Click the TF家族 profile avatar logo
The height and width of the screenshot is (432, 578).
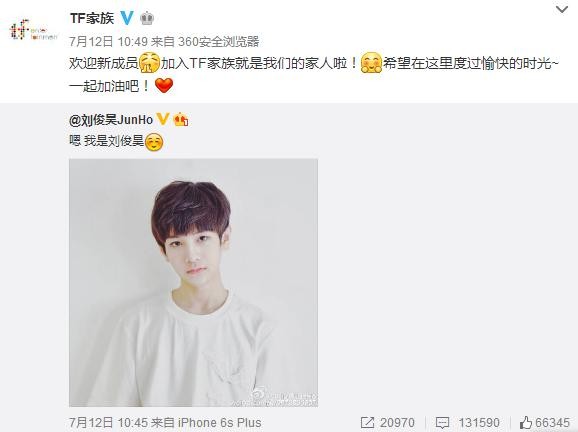click(x=34, y=30)
